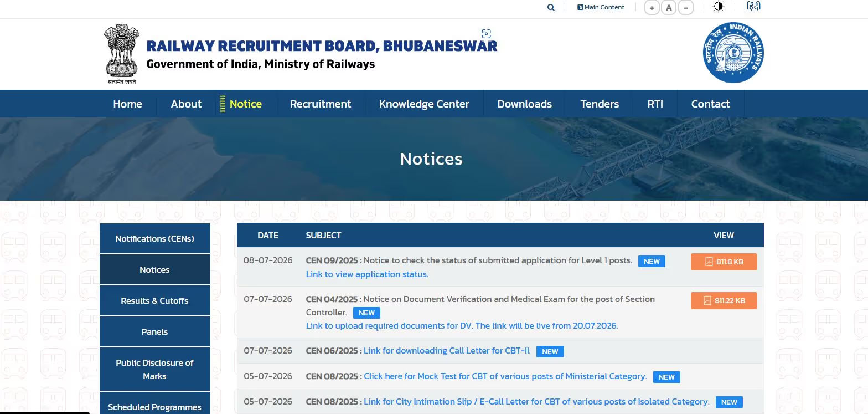
Task: Click the CEN 09/2025 notice text
Action: (469, 260)
